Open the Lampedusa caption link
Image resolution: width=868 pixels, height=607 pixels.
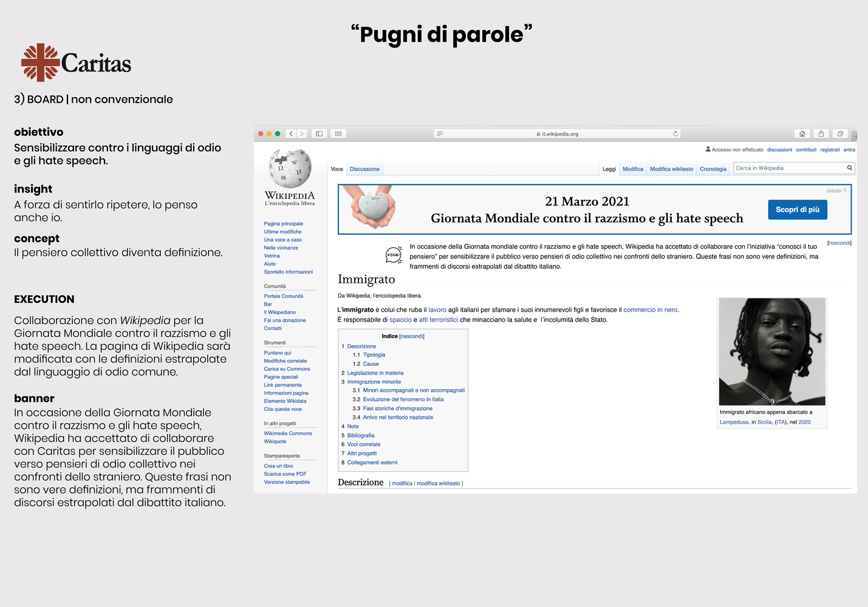point(734,422)
